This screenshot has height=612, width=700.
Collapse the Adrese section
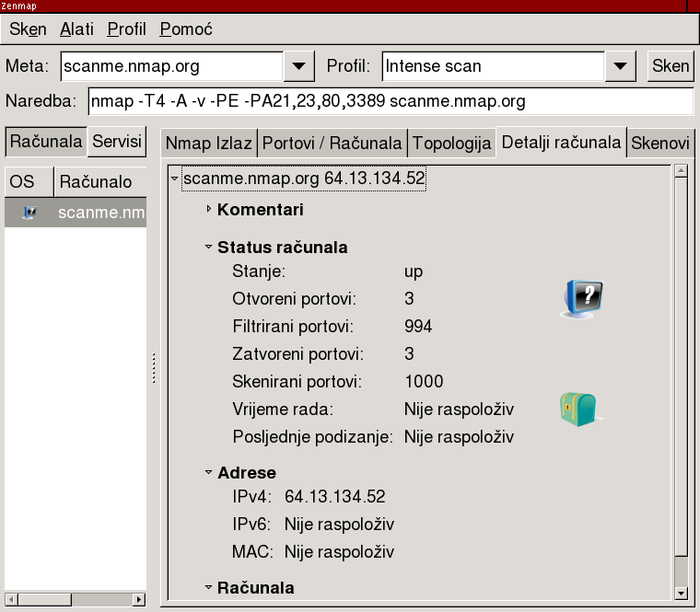[x=209, y=473]
